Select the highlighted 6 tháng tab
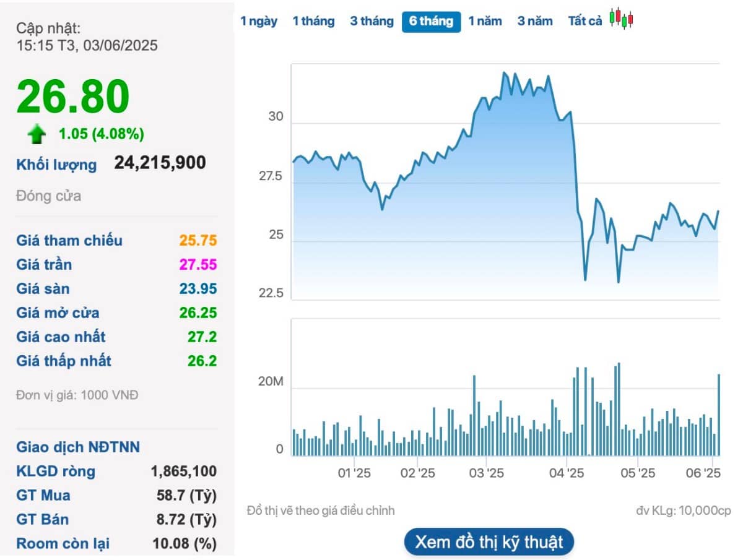The image size is (743, 560). pyautogui.click(x=431, y=22)
